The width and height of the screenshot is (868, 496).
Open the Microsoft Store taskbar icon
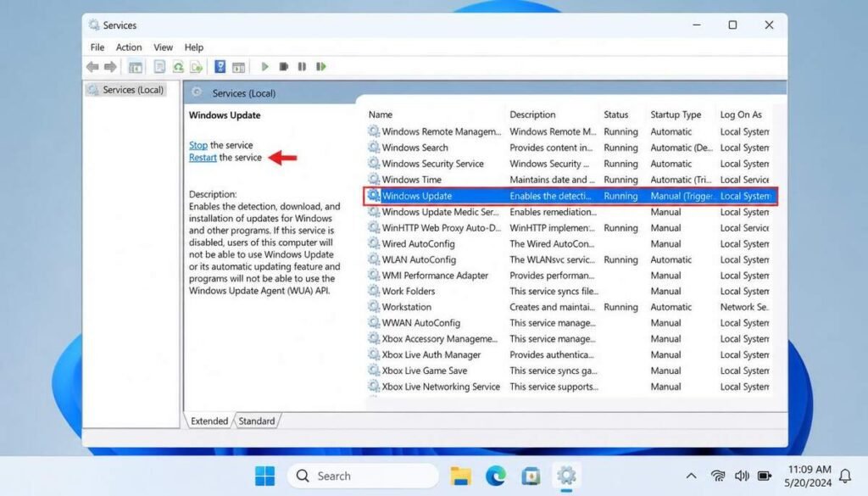531,476
